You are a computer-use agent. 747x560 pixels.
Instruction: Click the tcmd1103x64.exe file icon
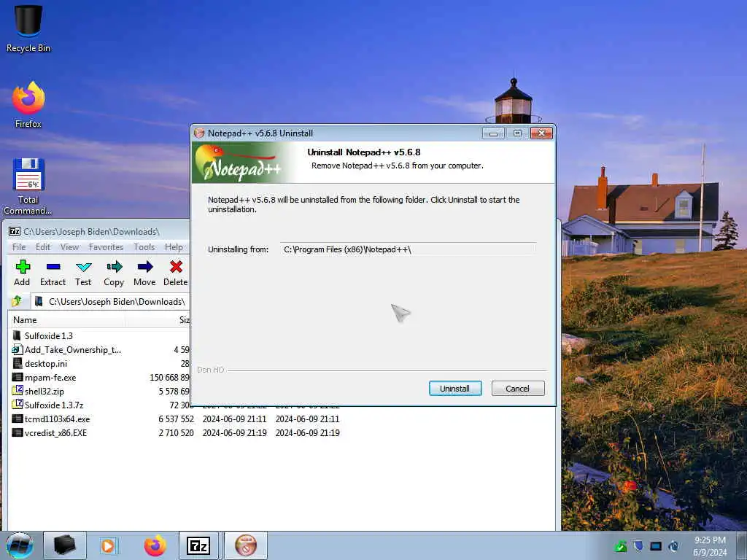(18, 419)
